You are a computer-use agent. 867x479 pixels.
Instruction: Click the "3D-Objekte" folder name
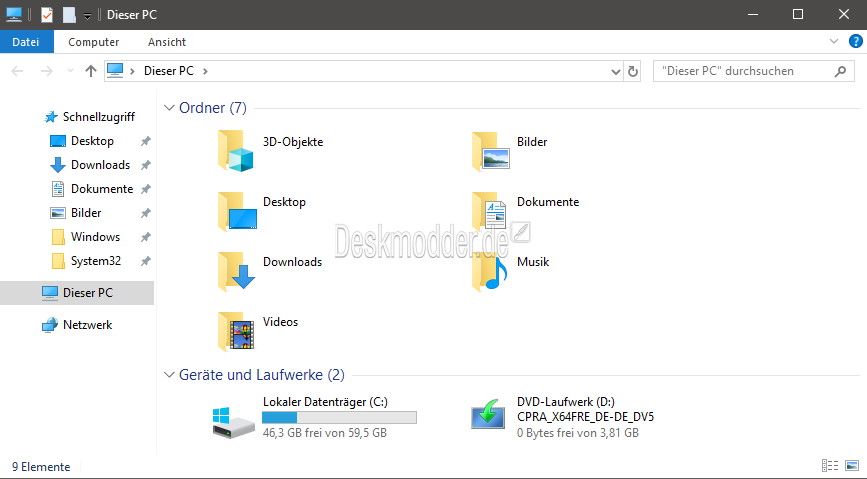tap(293, 142)
